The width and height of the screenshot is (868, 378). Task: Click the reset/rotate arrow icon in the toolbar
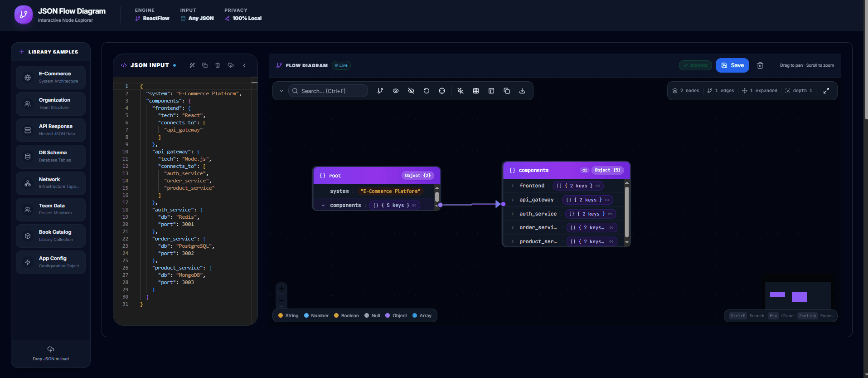tap(427, 91)
